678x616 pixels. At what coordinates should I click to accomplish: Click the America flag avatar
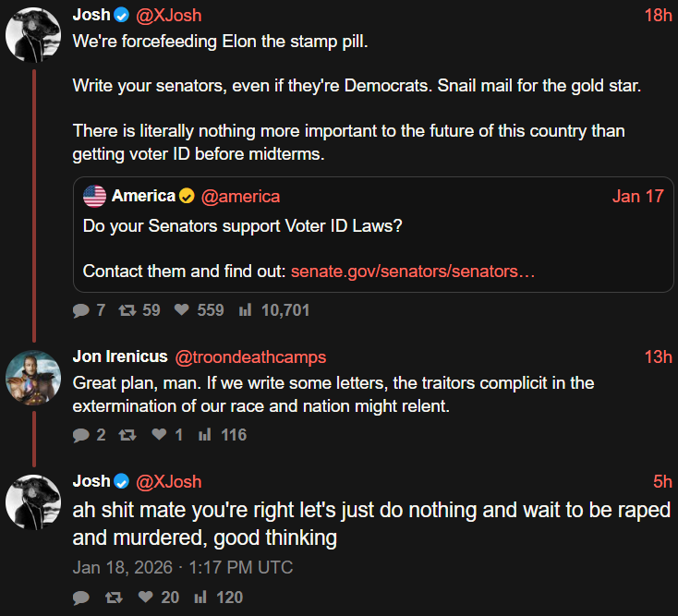(x=94, y=196)
